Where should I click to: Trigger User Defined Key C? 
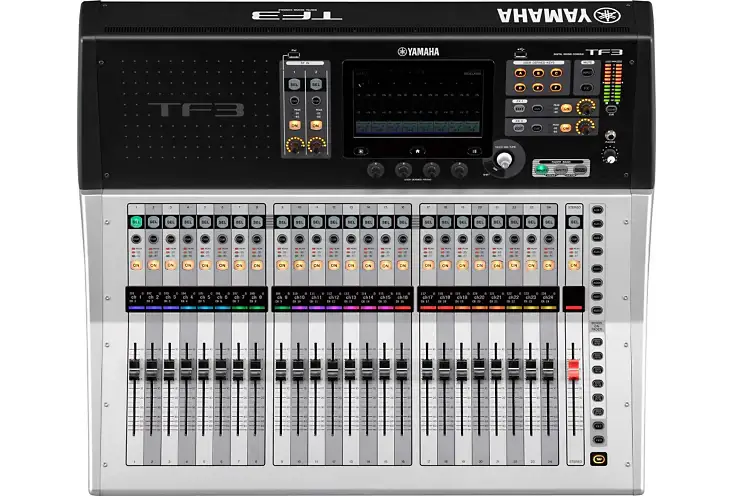(556, 73)
